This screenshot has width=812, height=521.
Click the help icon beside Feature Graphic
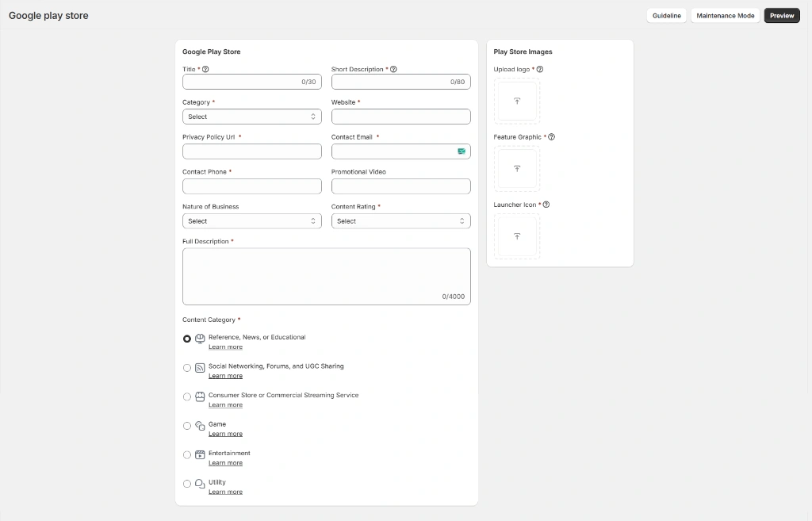pos(552,136)
